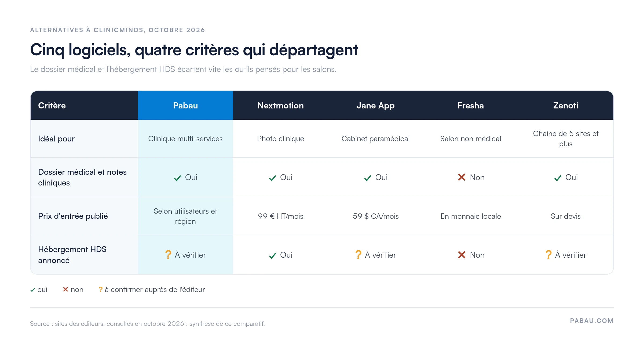This screenshot has height=357, width=644.
Task: Click the 'Salon non médical' cell
Action: pyautogui.click(x=471, y=139)
